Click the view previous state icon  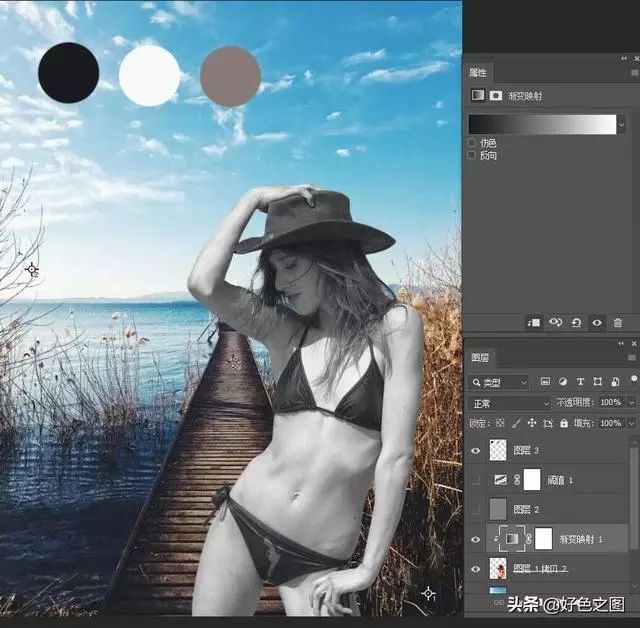[556, 322]
